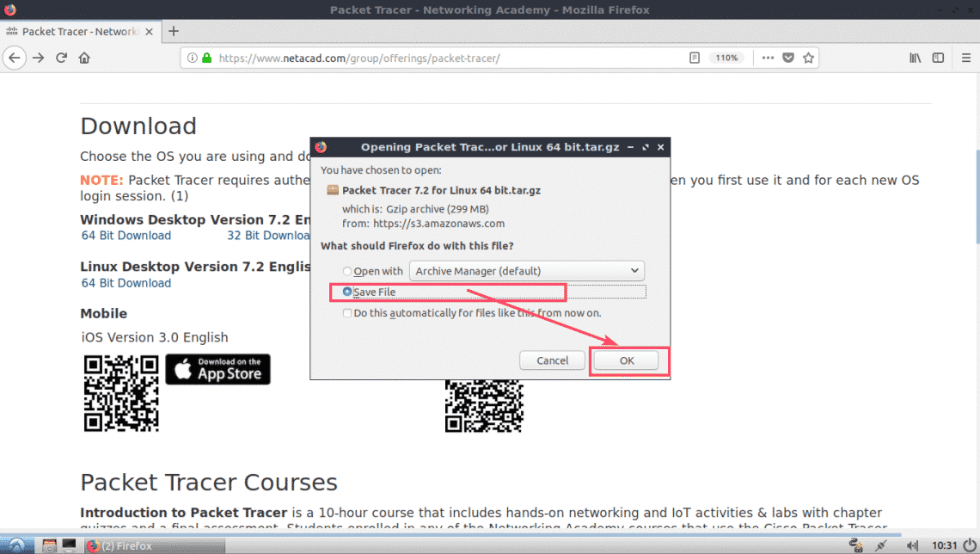Click the iOS Version 3.0 English text
This screenshot has height=554, width=980.
pos(155,338)
